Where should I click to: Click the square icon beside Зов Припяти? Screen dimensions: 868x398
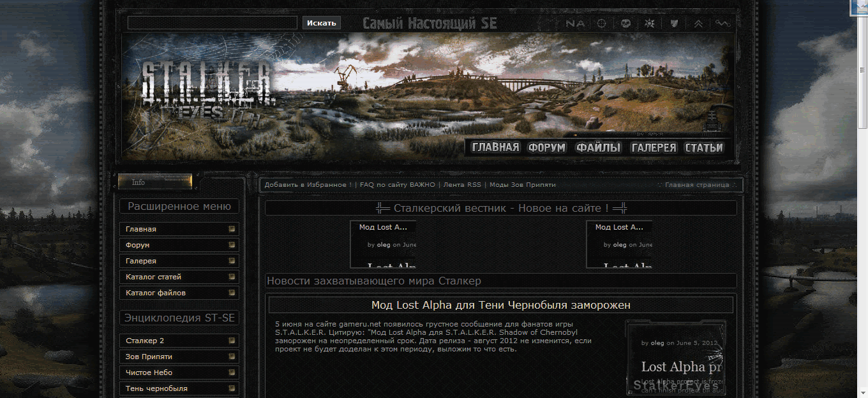click(x=232, y=357)
